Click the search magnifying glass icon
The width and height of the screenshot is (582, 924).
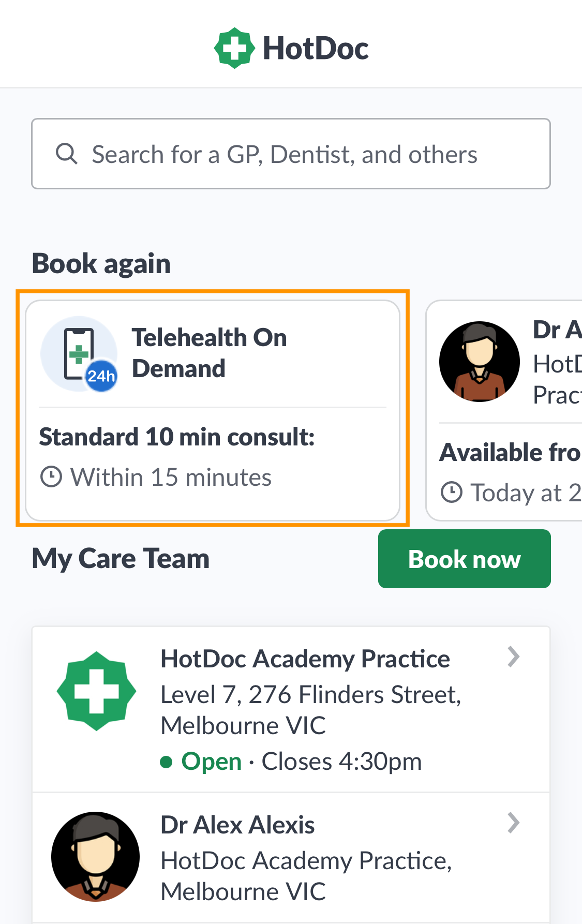tap(67, 154)
